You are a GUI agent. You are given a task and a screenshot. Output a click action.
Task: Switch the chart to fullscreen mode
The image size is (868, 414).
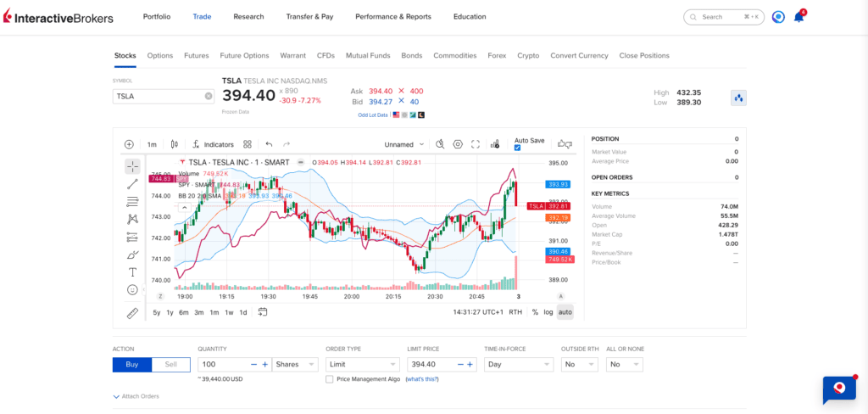point(475,144)
